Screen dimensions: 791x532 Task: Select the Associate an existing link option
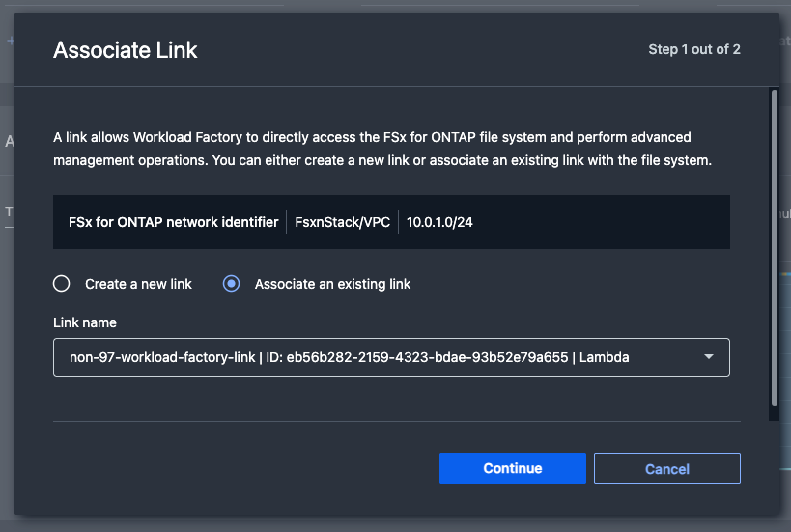click(232, 284)
